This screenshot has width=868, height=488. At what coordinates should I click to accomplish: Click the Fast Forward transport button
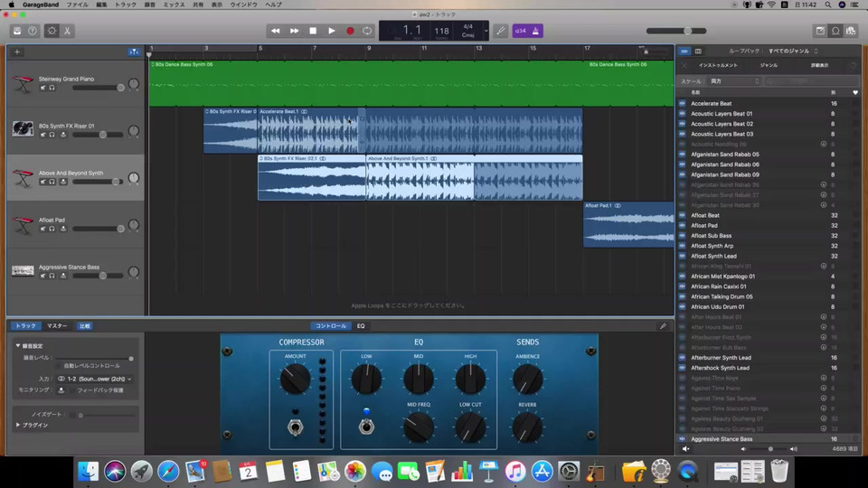(294, 31)
